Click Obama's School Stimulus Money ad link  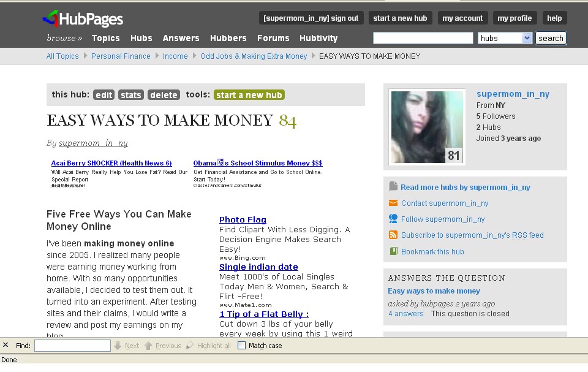[x=258, y=163]
